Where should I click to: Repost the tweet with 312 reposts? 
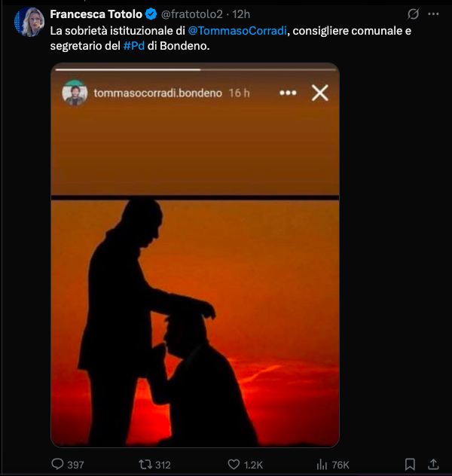[147, 465]
